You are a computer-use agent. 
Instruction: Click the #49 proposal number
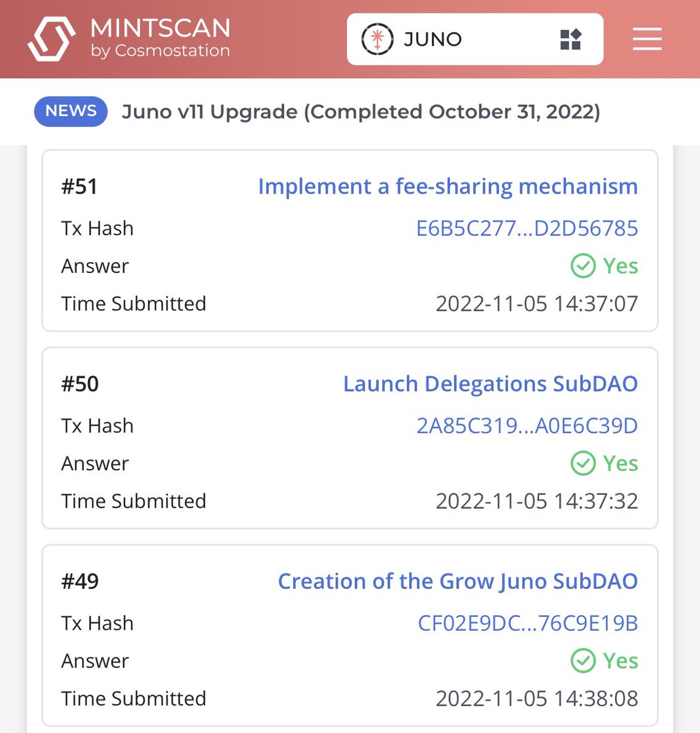(80, 581)
